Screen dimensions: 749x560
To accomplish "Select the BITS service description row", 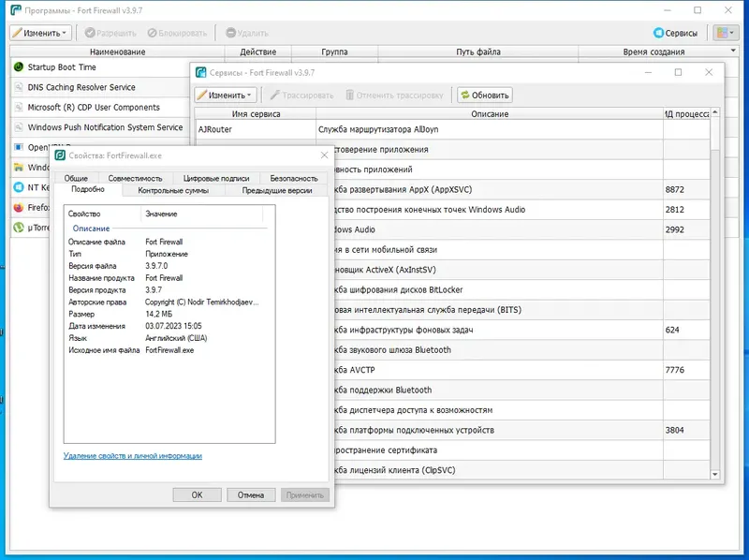I will click(499, 310).
